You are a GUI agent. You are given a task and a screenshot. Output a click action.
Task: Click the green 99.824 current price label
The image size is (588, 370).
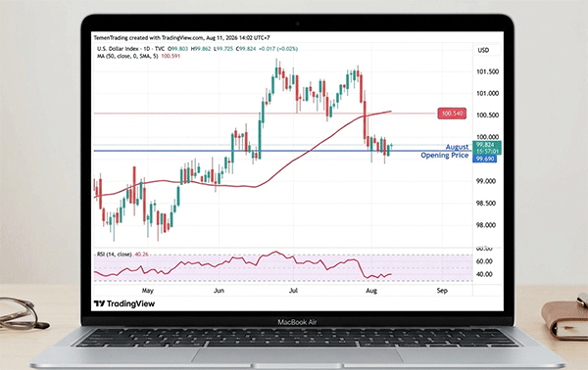[x=487, y=148]
